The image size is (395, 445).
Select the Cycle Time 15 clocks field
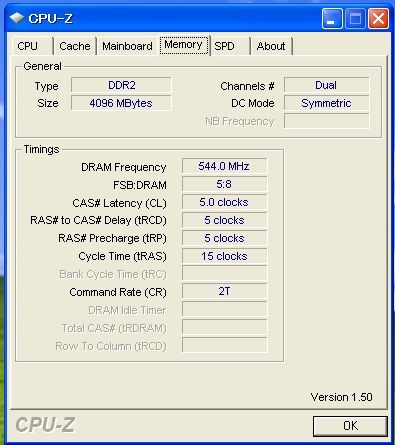click(224, 256)
